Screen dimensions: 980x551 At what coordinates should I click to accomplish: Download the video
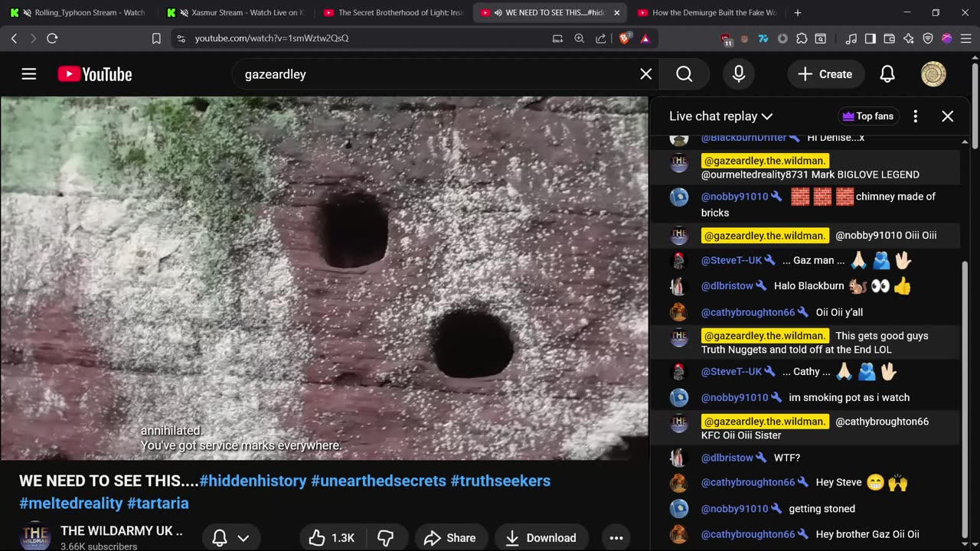[541, 538]
